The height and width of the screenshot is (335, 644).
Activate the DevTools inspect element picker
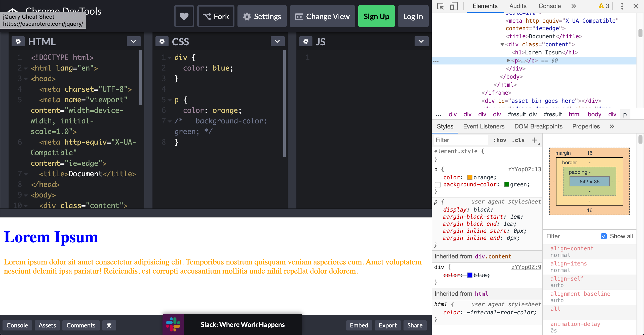pyautogui.click(x=440, y=6)
